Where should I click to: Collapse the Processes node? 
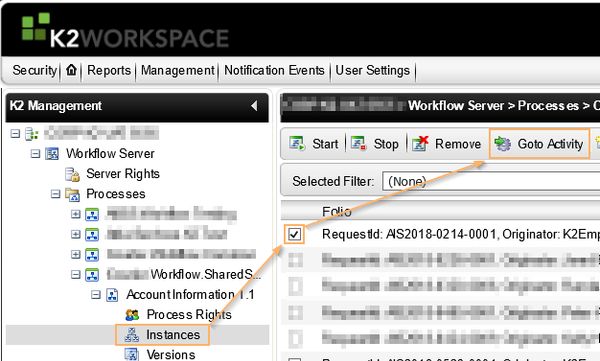tap(55, 194)
